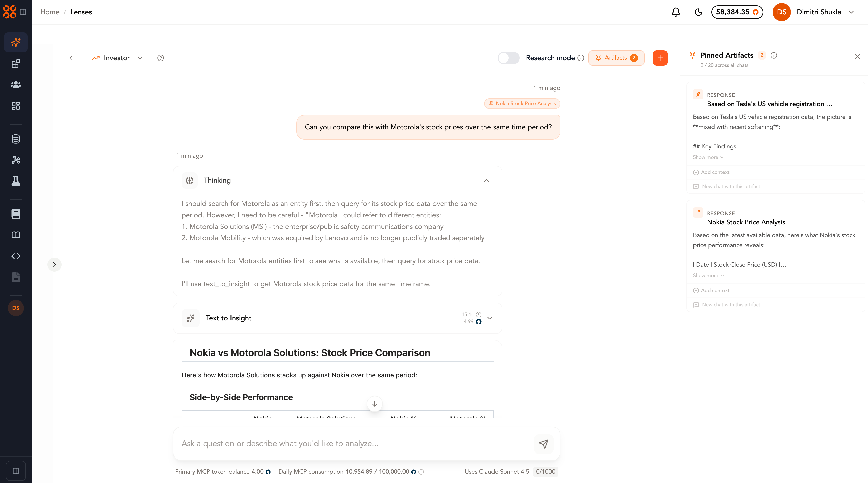Click the Uses Claude Sonnet 4.5 label
Image resolution: width=868 pixels, height=483 pixels.
[x=497, y=472]
